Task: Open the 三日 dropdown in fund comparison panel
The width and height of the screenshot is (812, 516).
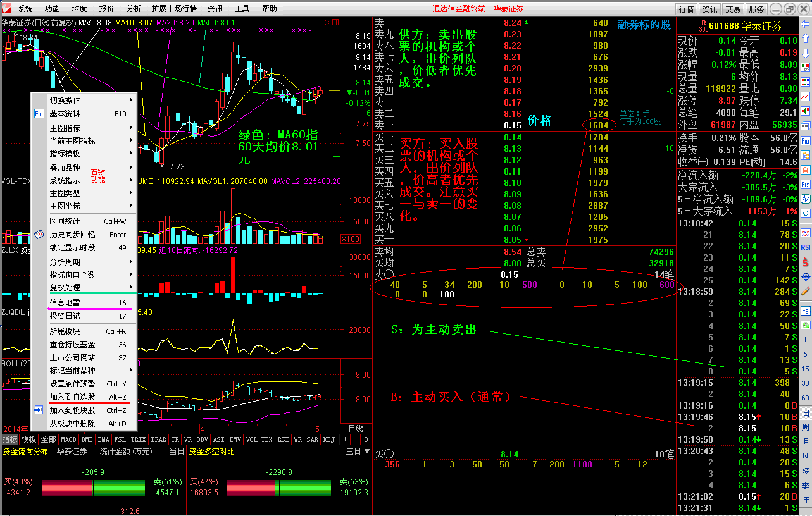Action: point(358,451)
